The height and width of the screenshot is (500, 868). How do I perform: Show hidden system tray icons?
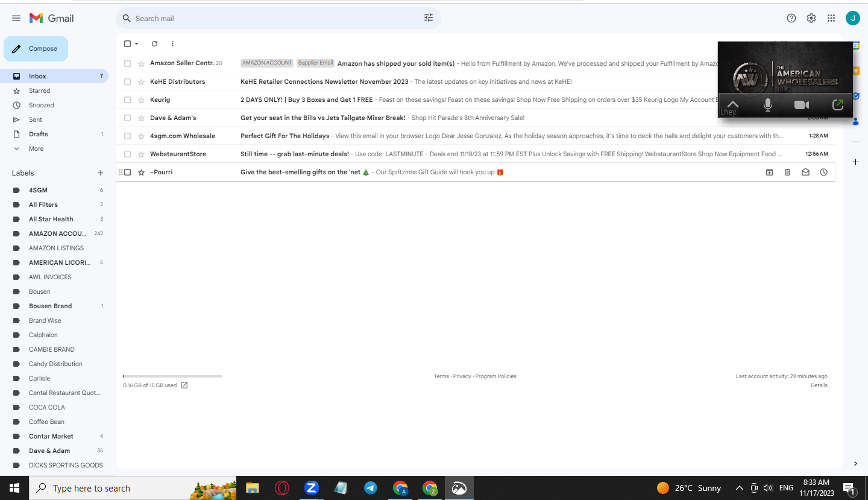(x=739, y=488)
